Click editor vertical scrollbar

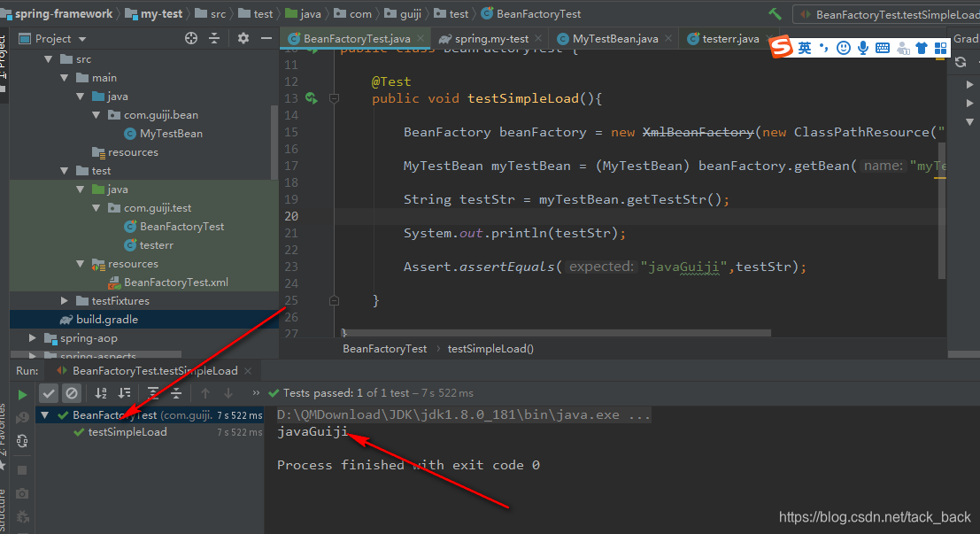[x=942, y=211]
